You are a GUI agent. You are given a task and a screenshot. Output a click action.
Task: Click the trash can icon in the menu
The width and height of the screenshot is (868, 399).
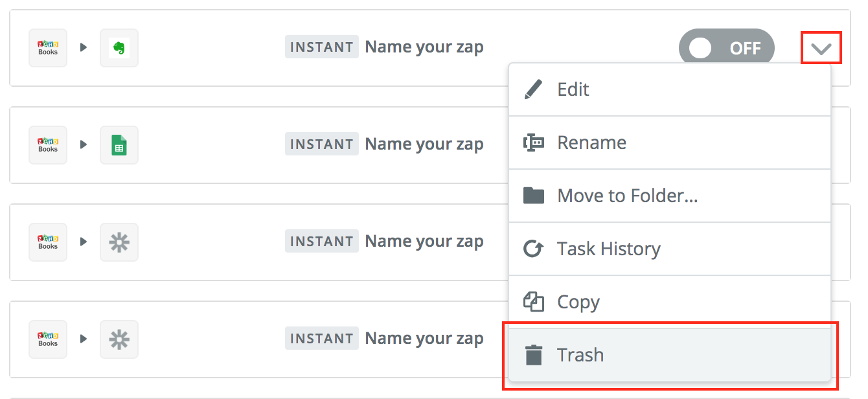point(533,354)
